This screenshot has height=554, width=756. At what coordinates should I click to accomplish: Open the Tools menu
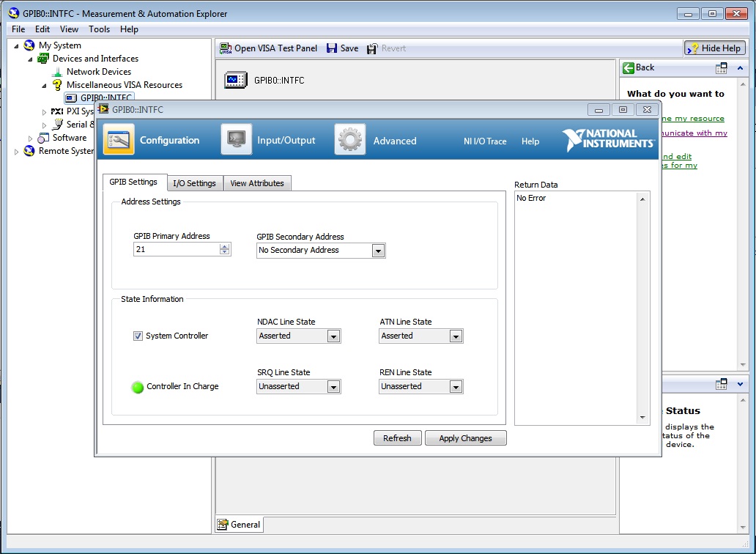click(99, 29)
